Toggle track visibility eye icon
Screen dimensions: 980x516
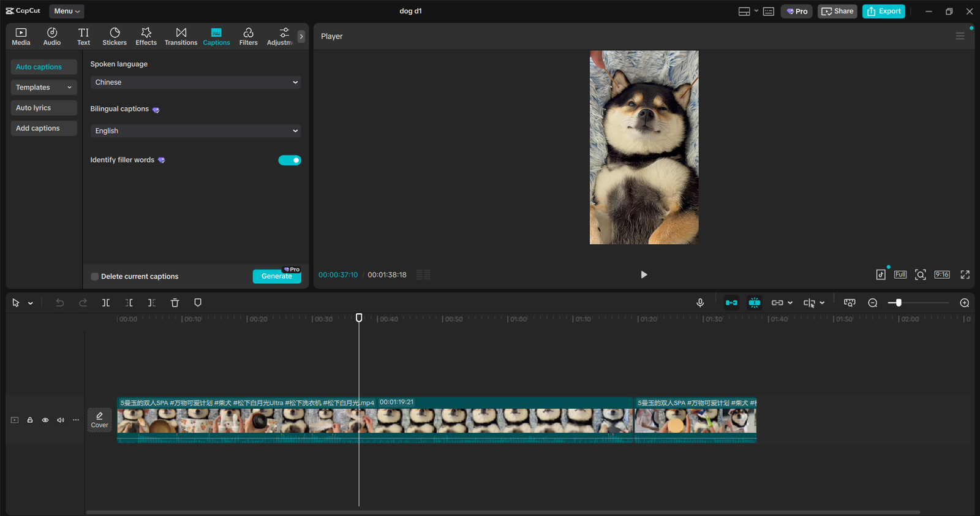45,420
